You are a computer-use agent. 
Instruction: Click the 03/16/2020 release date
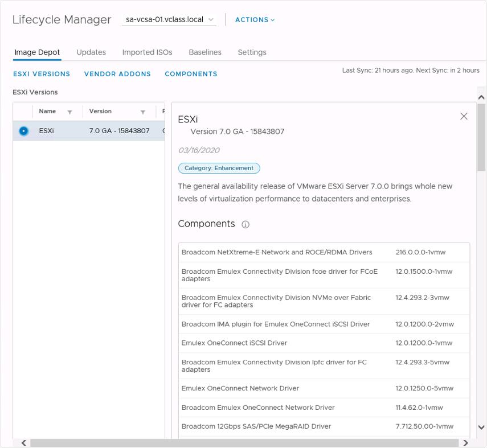point(199,150)
